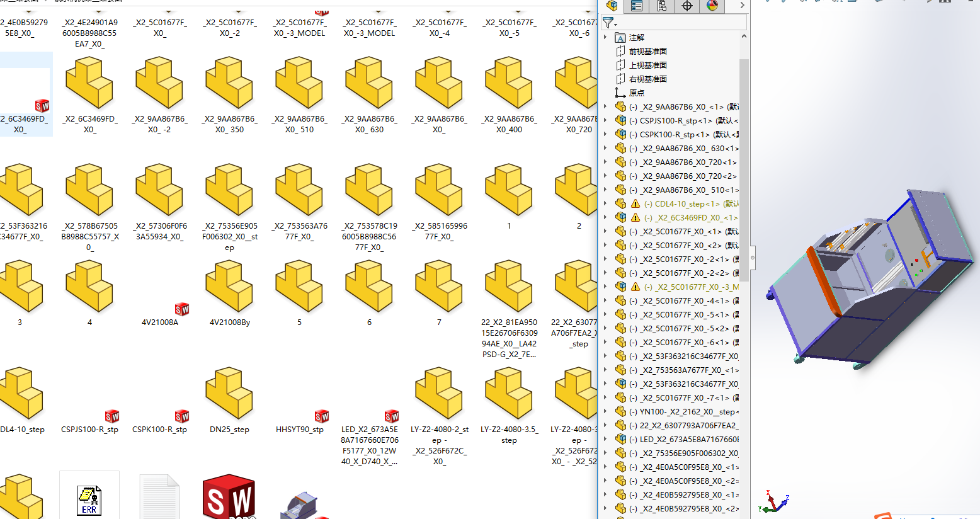Image resolution: width=980 pixels, height=519 pixels.
Task: Expand the YN100-_X2_2162_X0_step component
Action: pos(605,411)
